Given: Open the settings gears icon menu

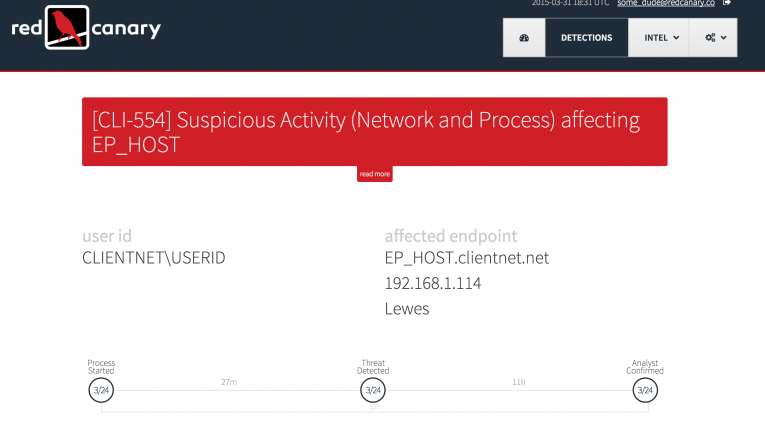Looking at the screenshot, I should click(x=710, y=38).
